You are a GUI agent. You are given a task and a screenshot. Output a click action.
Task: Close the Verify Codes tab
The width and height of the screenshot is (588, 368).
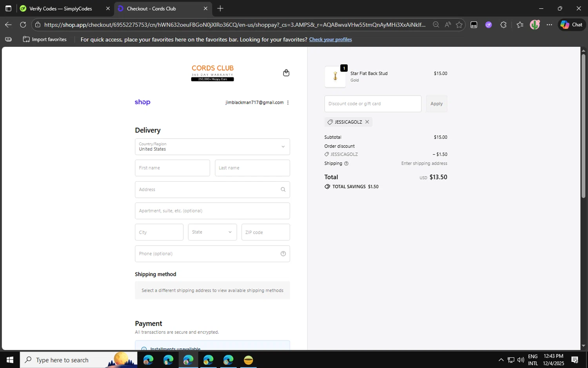coord(108,8)
